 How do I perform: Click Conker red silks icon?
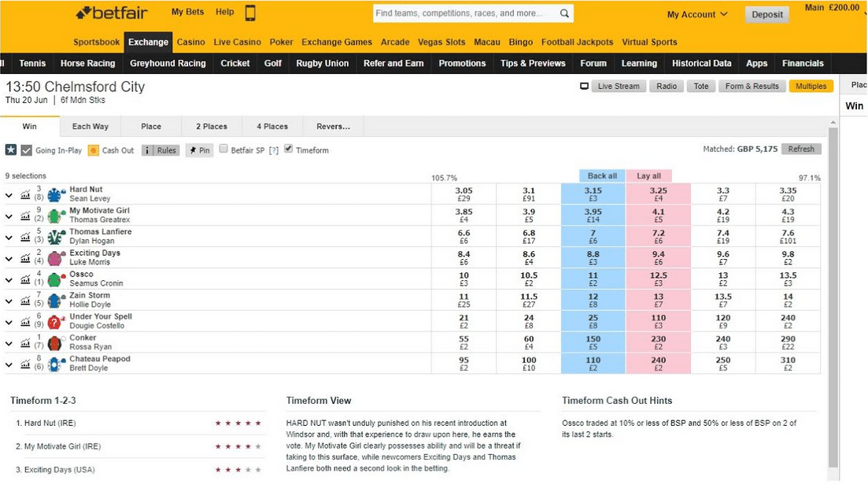pos(55,343)
